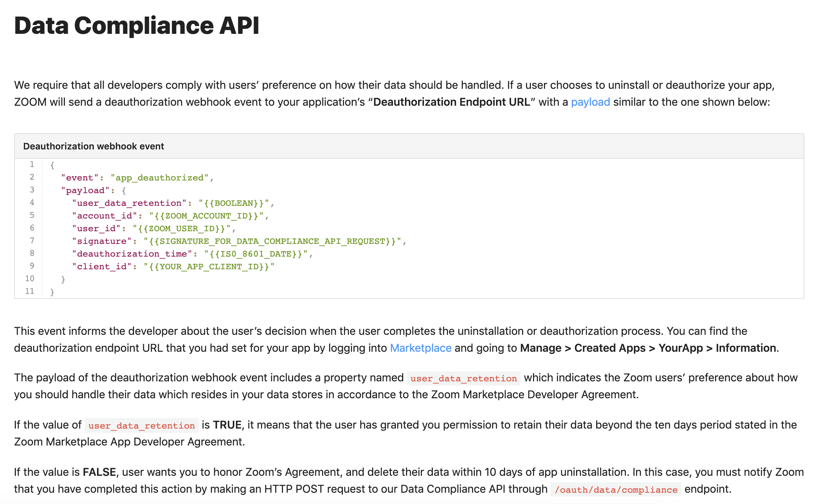Click the {{BOOLEAN}} placeholder value
The height and width of the screenshot is (504, 829).
coord(234,203)
